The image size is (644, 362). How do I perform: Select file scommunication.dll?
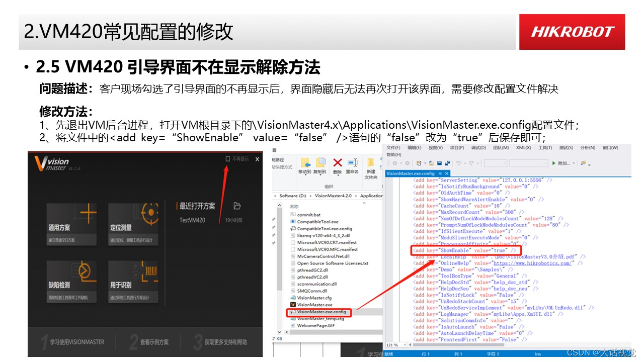click(316, 284)
